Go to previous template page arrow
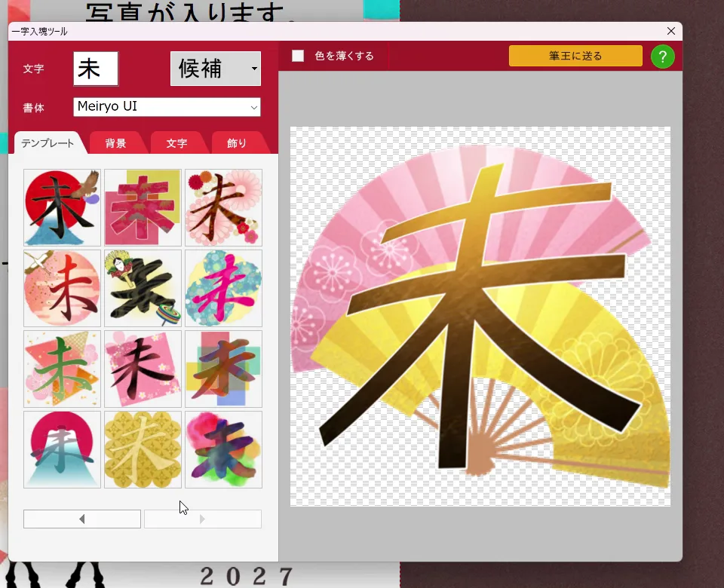 click(82, 519)
